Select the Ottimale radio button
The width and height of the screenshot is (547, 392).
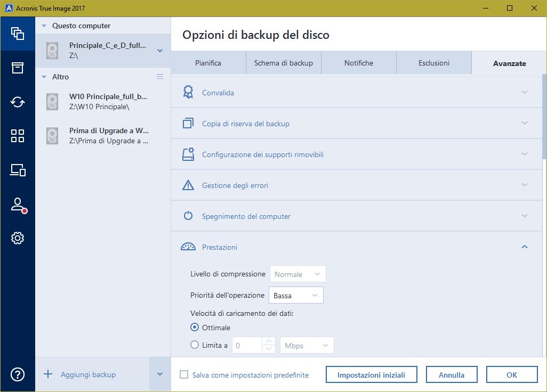click(195, 328)
